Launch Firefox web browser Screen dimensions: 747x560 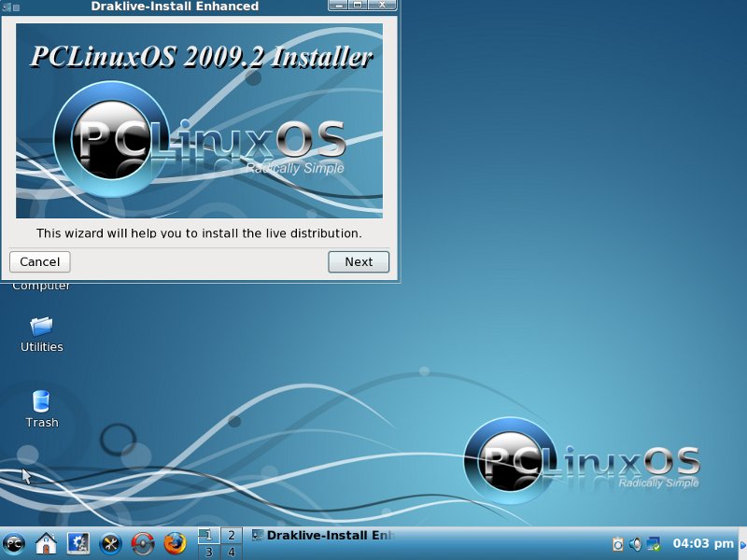click(x=175, y=543)
